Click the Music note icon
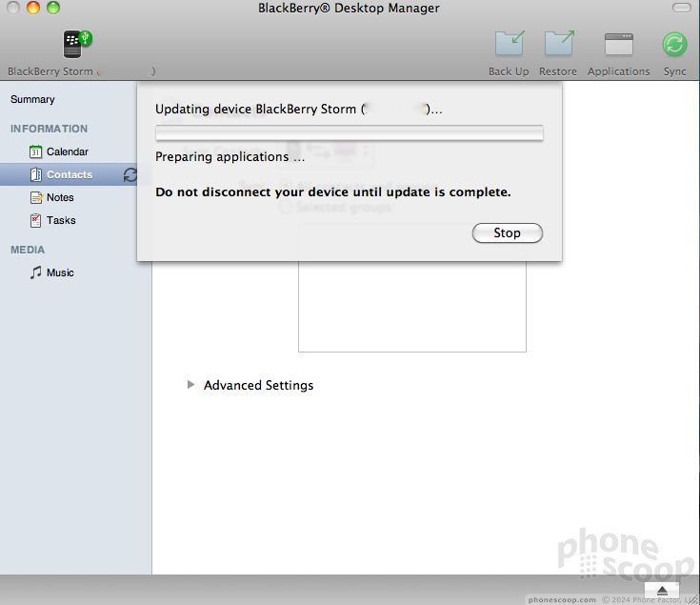Screen dimensions: 700x605 click(36, 272)
